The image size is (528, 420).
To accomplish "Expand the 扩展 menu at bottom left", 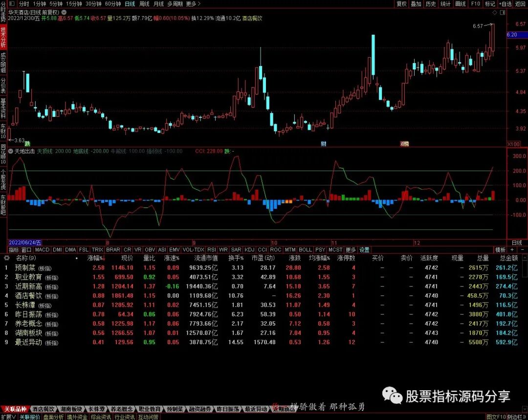I will [8, 417].
